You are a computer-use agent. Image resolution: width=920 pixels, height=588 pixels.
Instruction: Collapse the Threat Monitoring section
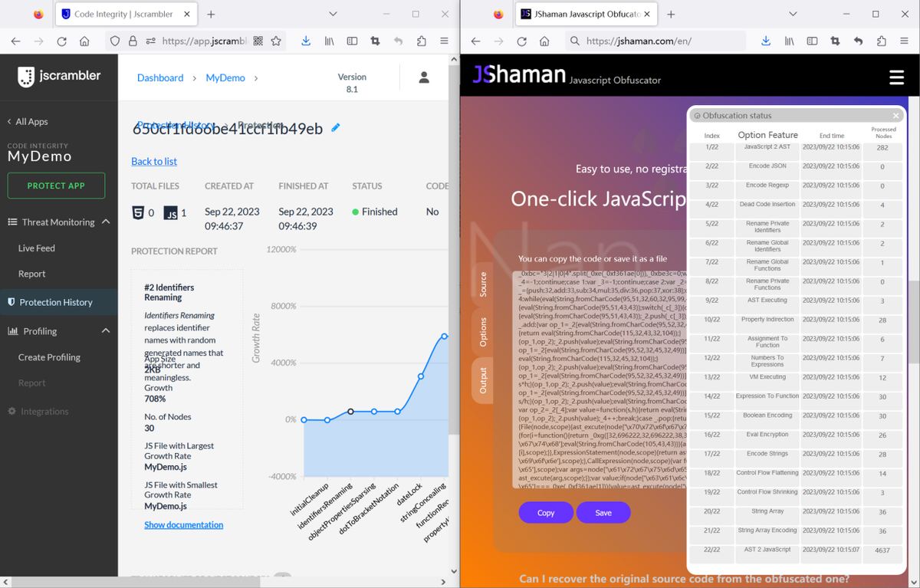[x=107, y=222]
